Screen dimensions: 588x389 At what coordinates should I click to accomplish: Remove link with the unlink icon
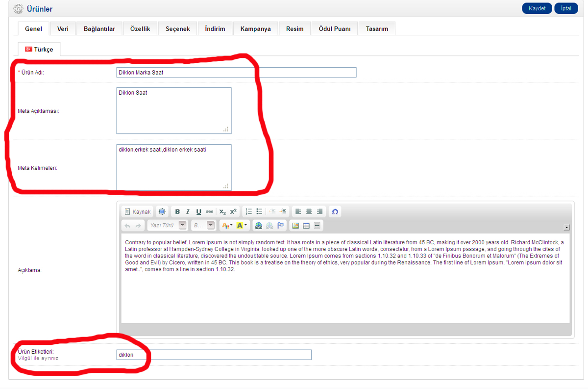click(x=269, y=226)
